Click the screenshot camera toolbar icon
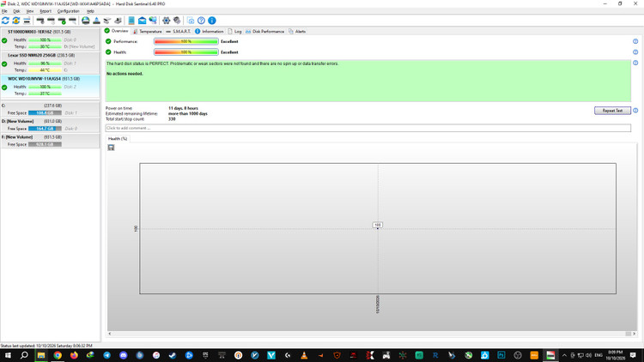This screenshot has width=644, height=362. 191,21
